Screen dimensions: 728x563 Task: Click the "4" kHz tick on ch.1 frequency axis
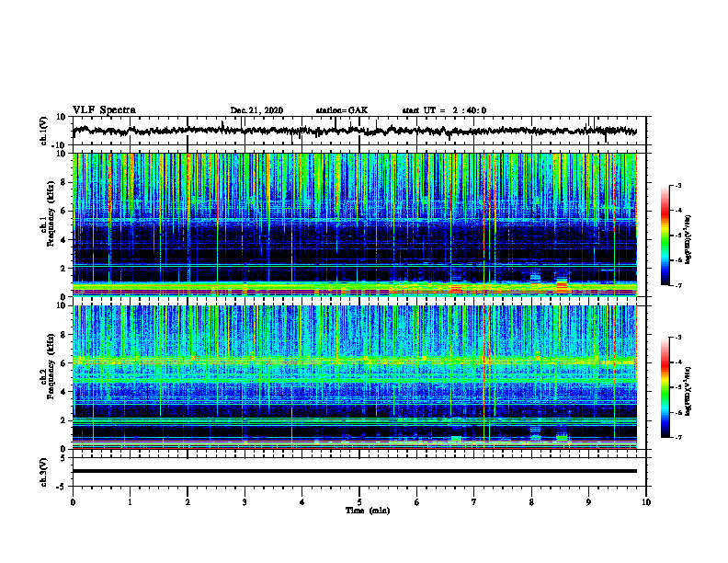[64, 240]
